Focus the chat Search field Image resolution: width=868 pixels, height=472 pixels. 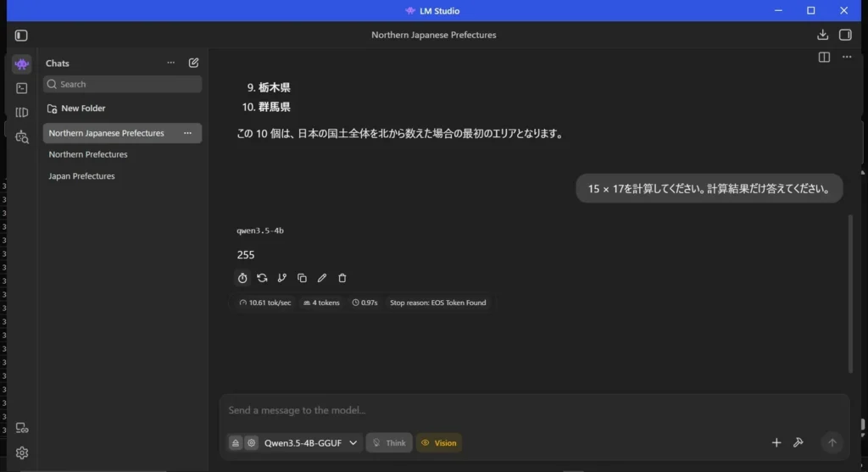pos(122,84)
